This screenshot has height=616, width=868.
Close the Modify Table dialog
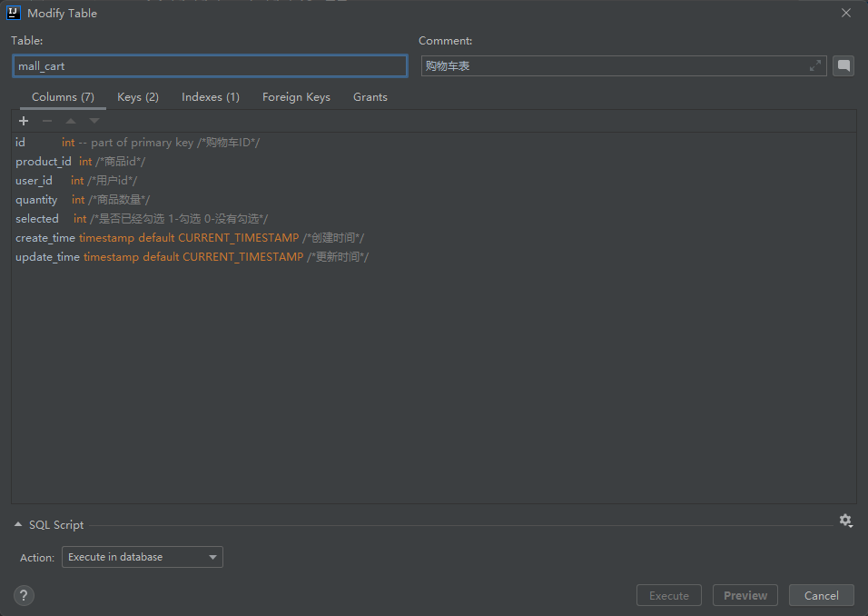click(x=846, y=13)
